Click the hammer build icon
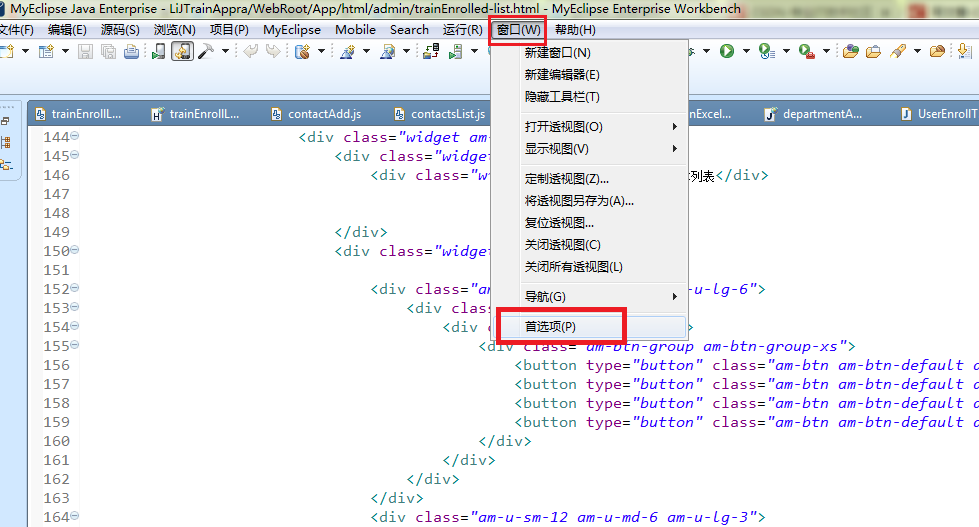Viewport: 979px width, 527px height. point(206,51)
